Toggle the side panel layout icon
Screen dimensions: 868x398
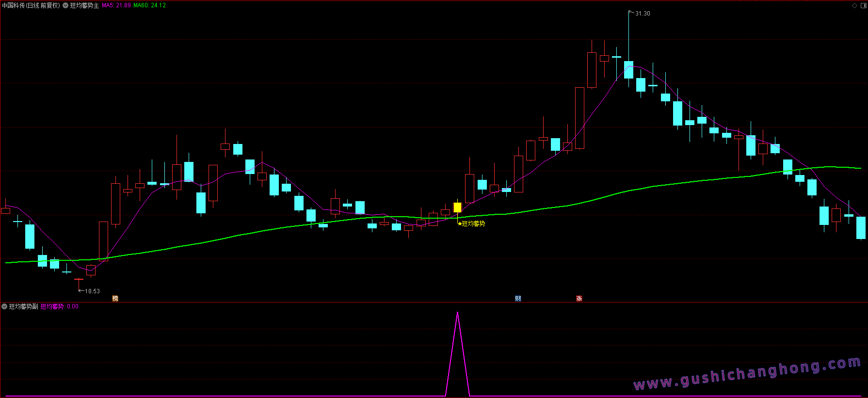tap(863, 6)
